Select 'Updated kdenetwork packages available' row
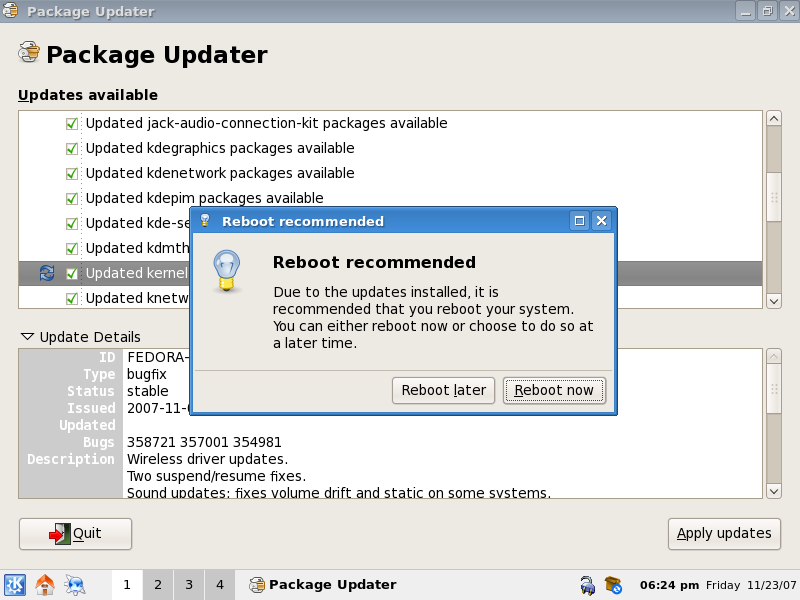This screenshot has height=600, width=800. click(x=390, y=173)
